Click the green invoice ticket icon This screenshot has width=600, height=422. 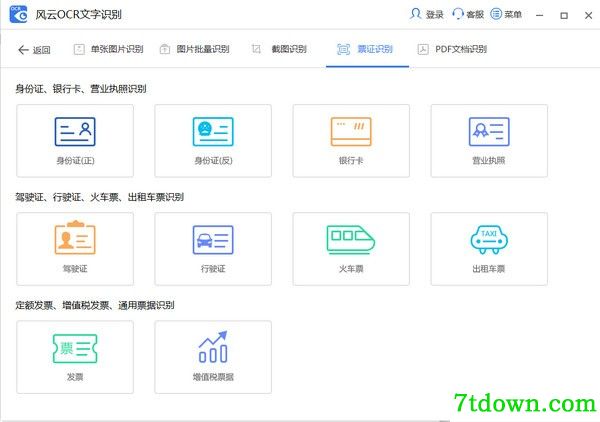click(x=75, y=349)
